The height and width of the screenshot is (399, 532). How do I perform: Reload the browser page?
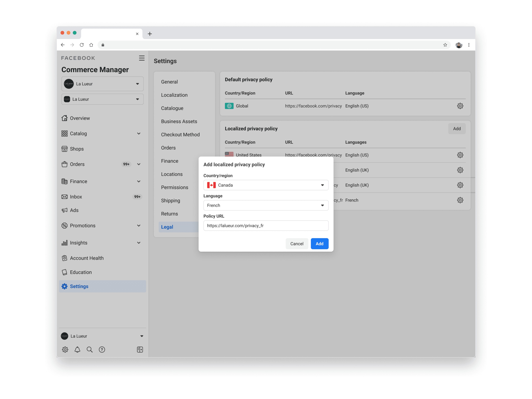tap(82, 45)
